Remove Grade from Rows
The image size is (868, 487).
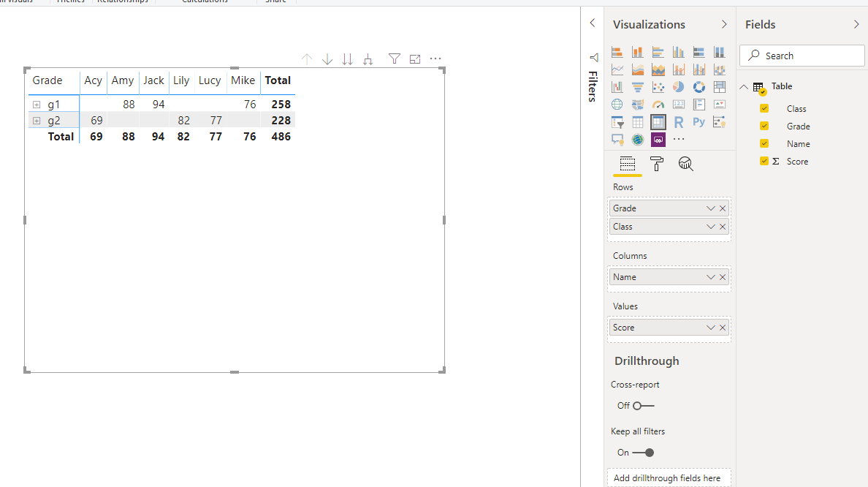723,208
